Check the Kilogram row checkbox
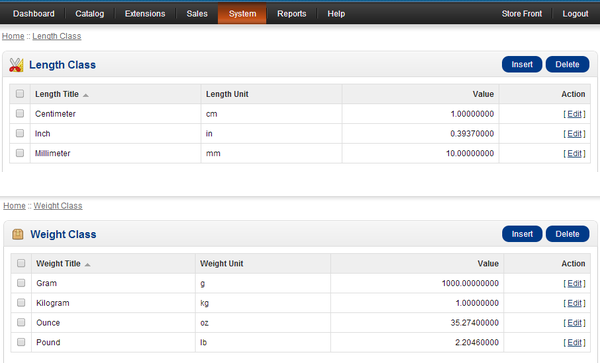 [x=21, y=303]
